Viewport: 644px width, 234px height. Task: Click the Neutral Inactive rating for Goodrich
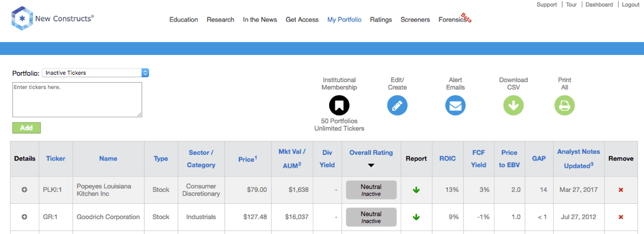tap(371, 217)
